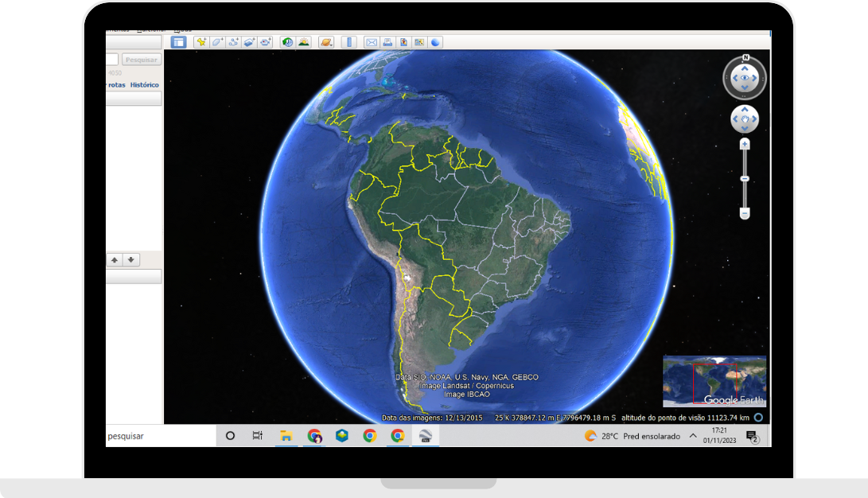Open the rotas link
Screen dimensions: 868x498
pos(117,84)
